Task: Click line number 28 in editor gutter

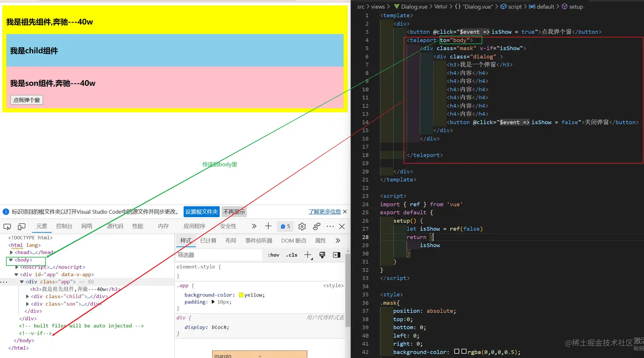Action: click(365, 237)
